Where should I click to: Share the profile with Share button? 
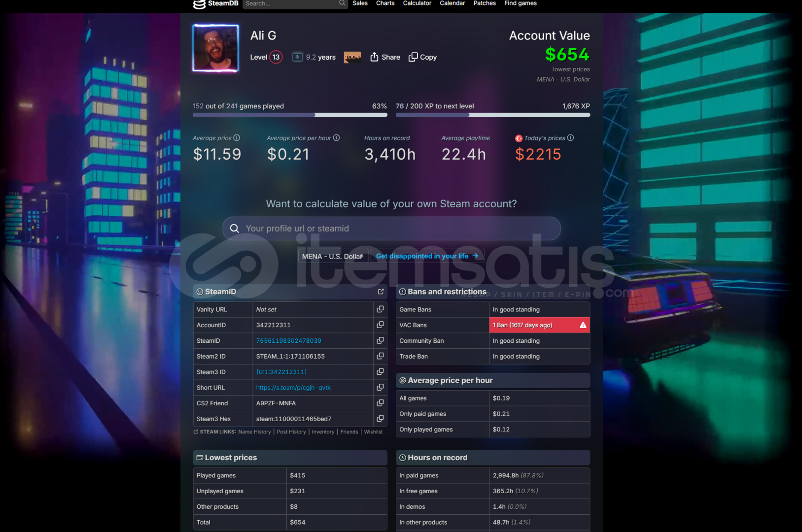click(x=385, y=57)
